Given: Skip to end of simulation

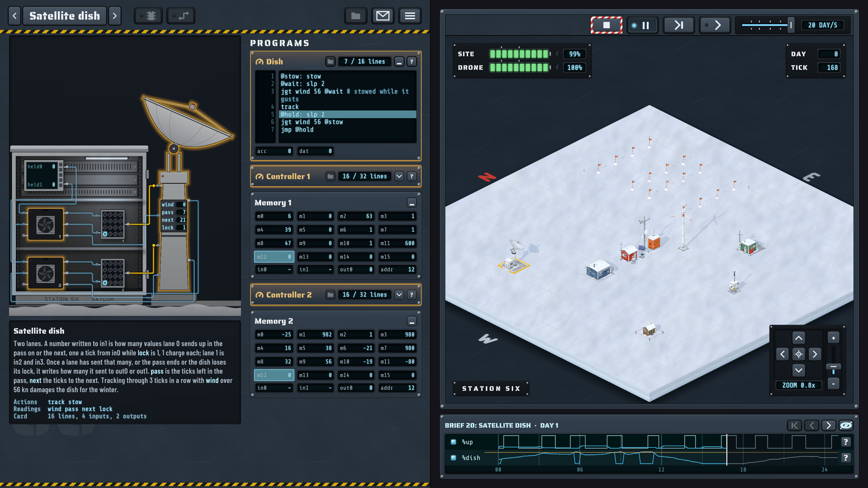Looking at the screenshot, I should [679, 25].
